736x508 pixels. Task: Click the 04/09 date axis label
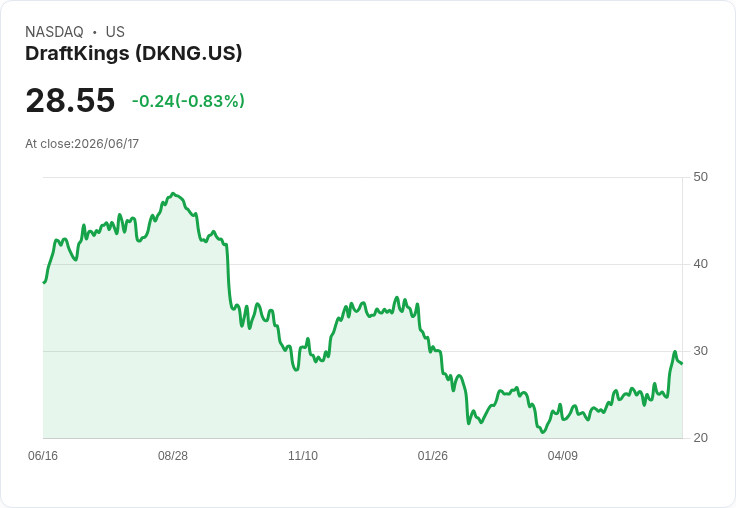click(x=563, y=456)
